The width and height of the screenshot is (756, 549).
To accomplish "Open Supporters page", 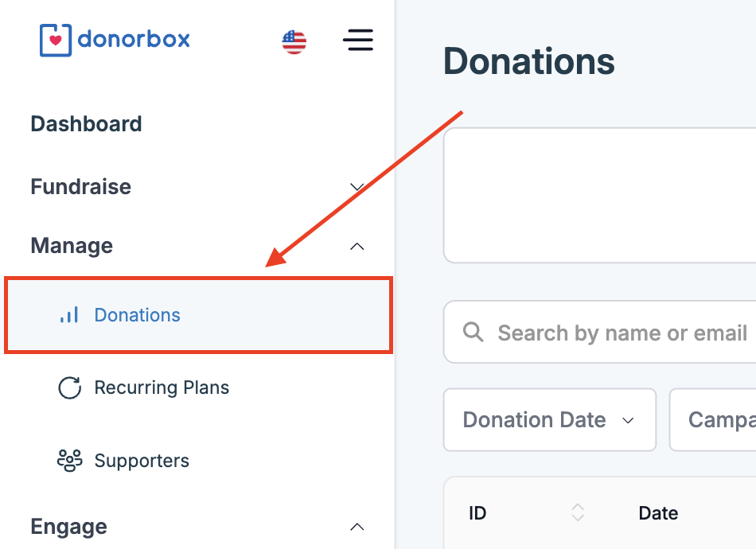I will pos(142,461).
